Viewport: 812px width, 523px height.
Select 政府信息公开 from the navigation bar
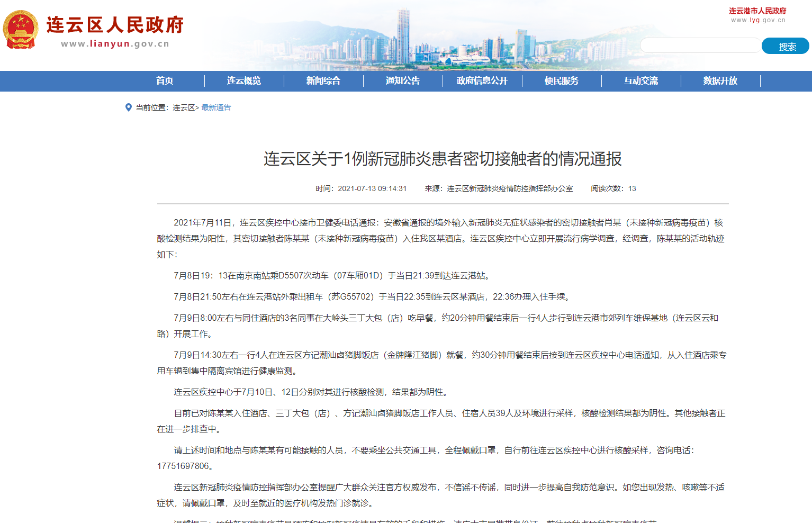482,81
